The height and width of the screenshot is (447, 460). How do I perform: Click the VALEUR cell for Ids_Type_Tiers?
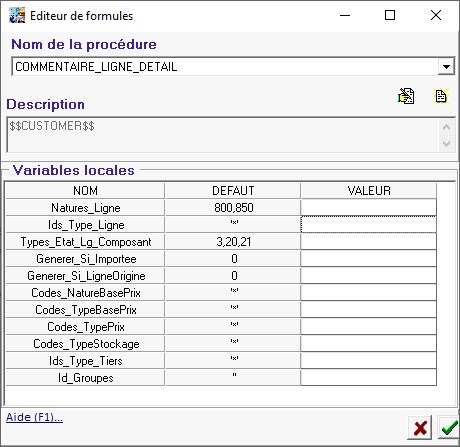(x=369, y=361)
